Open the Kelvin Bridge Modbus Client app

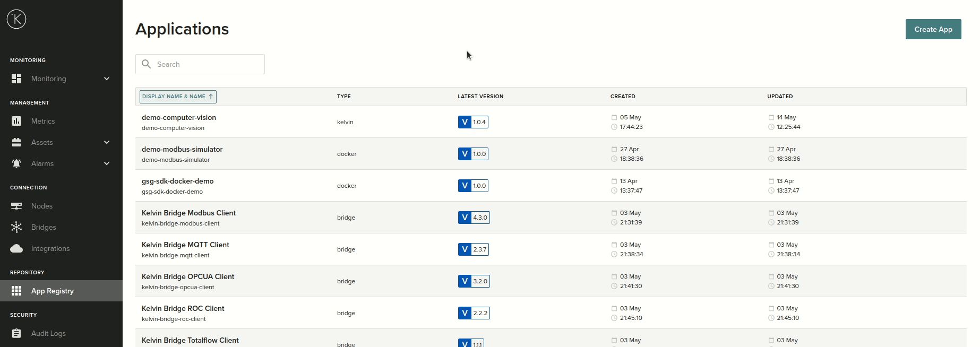188,213
